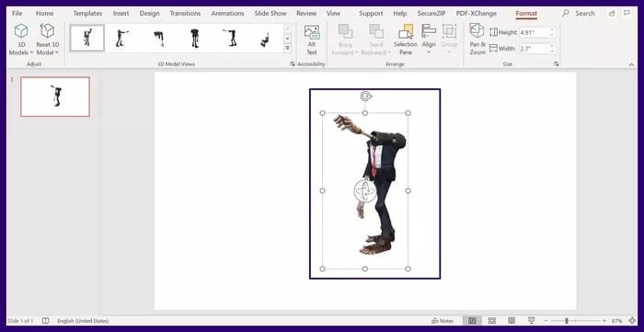Open the File menu
644x332 pixels.
pos(17,13)
